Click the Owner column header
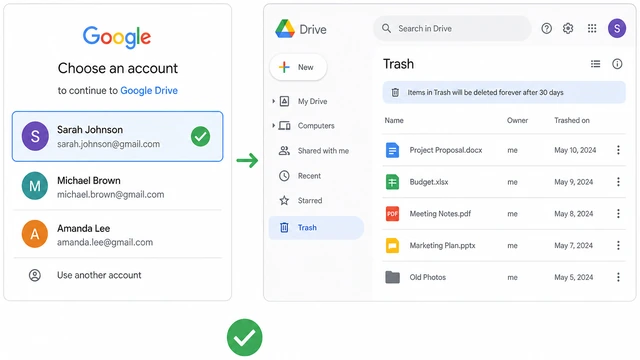 517,120
